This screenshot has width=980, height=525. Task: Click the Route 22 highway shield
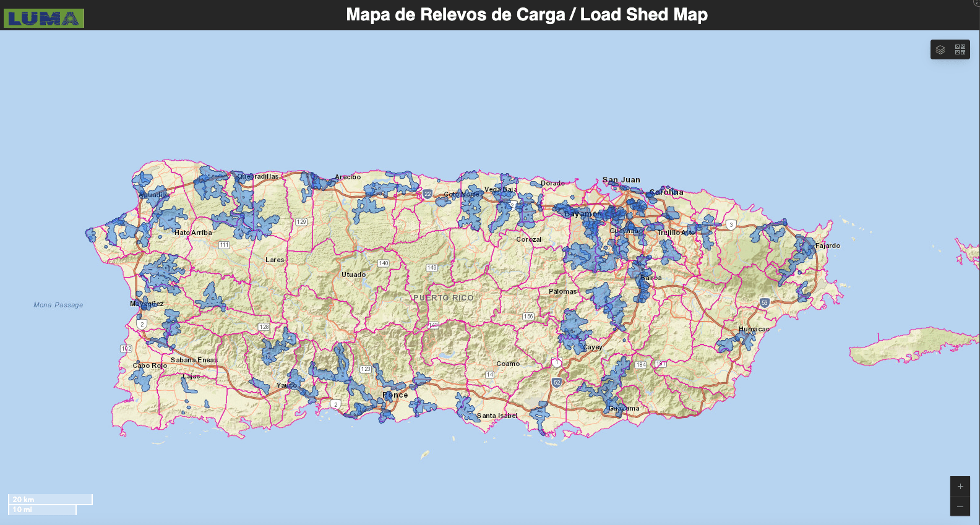[428, 194]
